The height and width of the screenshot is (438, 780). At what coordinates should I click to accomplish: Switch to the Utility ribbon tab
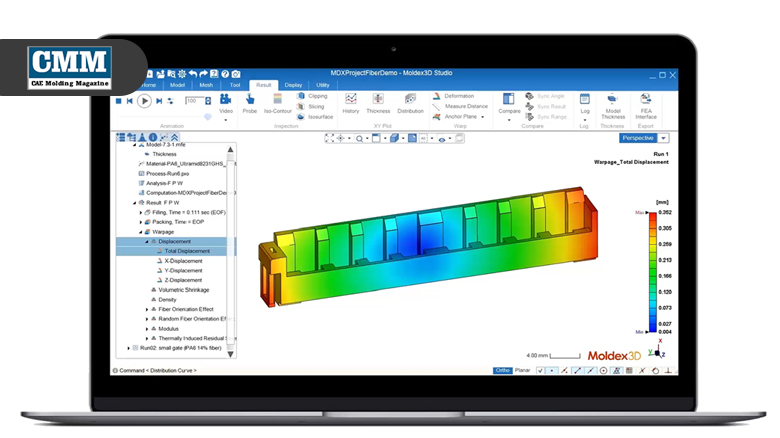click(x=323, y=85)
